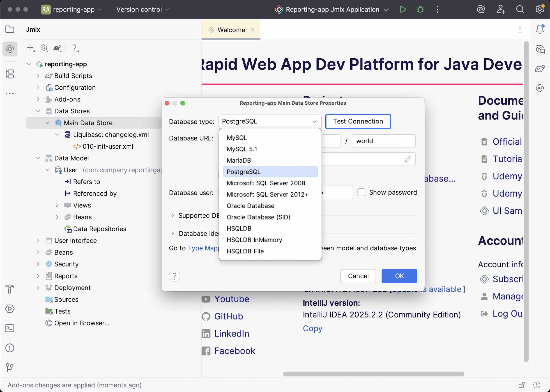Open dialog help question mark button
Image resolution: width=550 pixels, height=392 pixels.
tap(174, 276)
